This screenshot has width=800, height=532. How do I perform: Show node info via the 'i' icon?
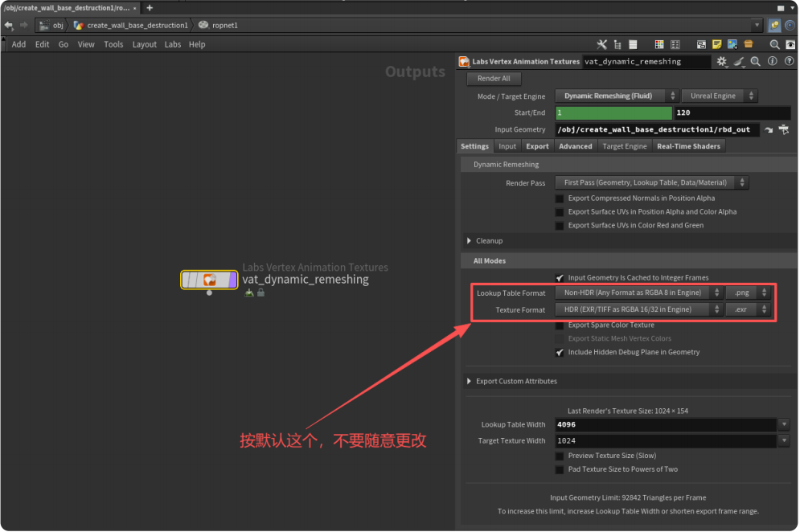pos(772,61)
